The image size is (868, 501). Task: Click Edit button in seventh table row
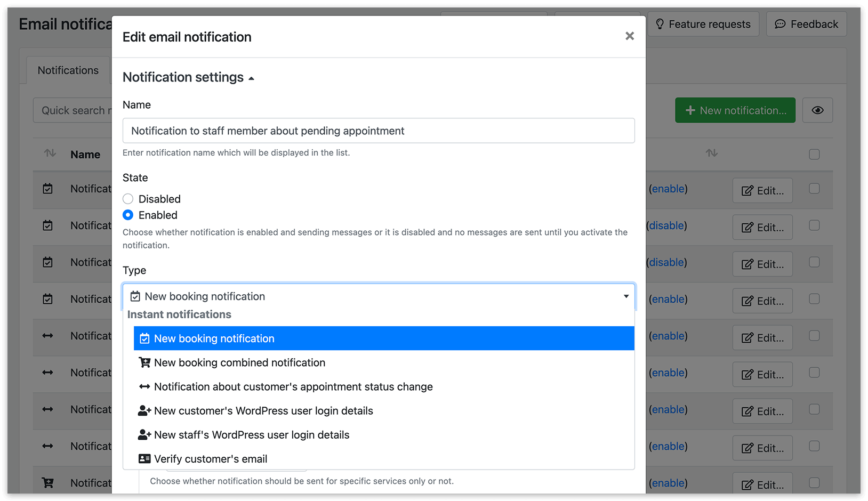point(762,411)
